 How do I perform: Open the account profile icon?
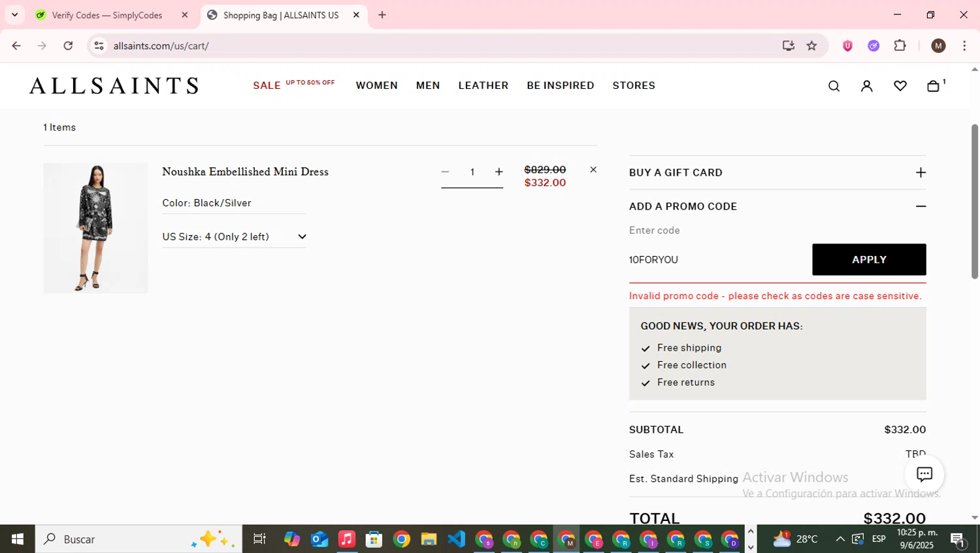point(867,86)
